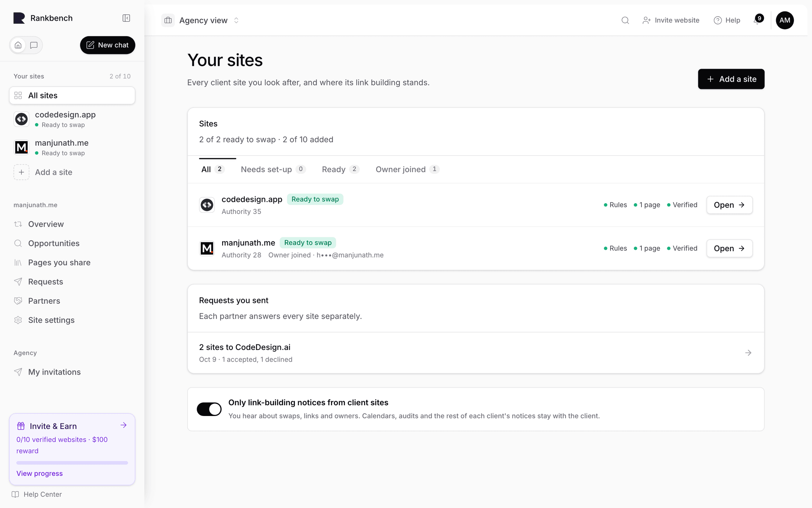The width and height of the screenshot is (812, 508).
Task: Click the codedesign.app logo in Sites table
Action: point(207,205)
